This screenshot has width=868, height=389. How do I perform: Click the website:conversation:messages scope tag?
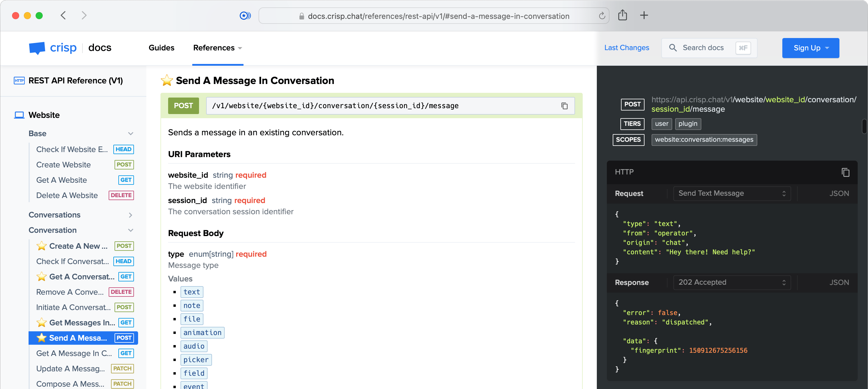pos(704,140)
